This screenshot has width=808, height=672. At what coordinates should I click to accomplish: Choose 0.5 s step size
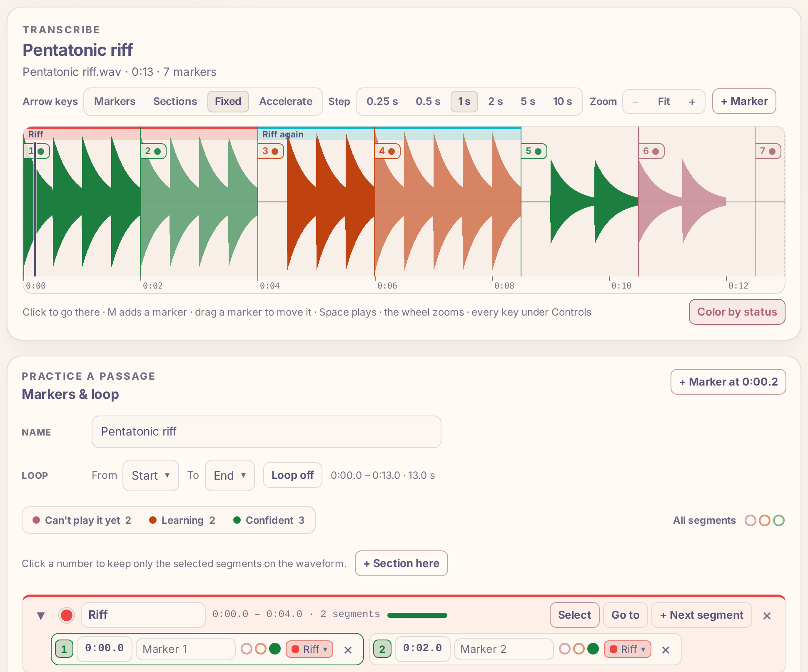[428, 102]
